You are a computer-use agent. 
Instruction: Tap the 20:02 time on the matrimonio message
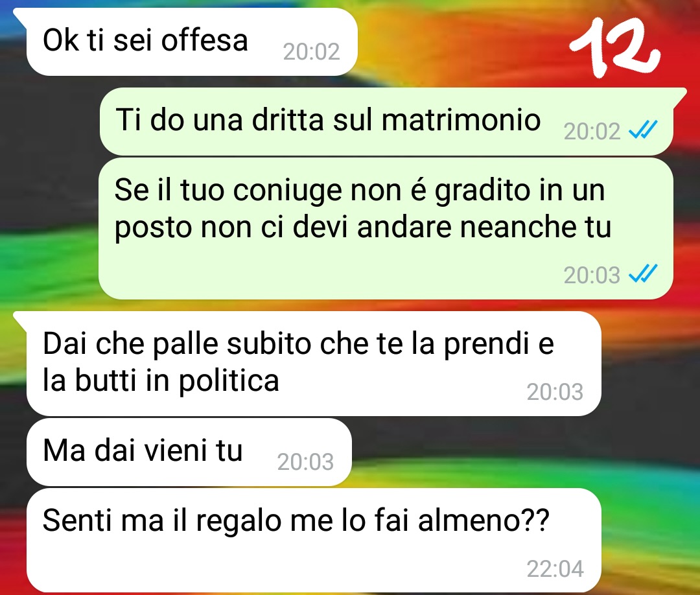tap(592, 131)
